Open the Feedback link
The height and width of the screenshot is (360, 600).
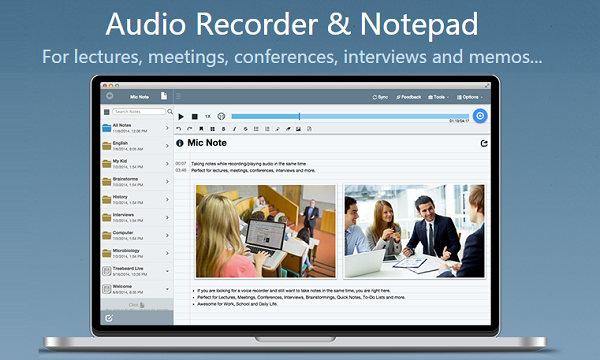[x=408, y=97]
